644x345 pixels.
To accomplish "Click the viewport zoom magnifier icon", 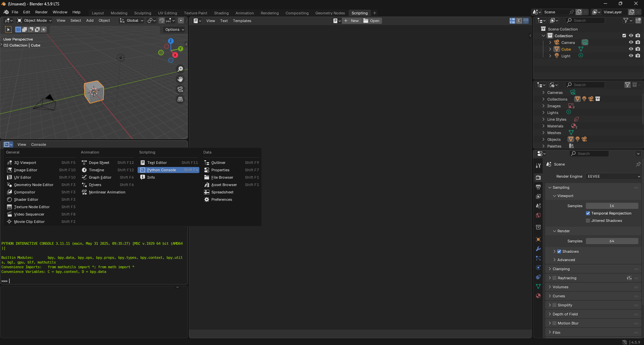I will pyautogui.click(x=180, y=69).
